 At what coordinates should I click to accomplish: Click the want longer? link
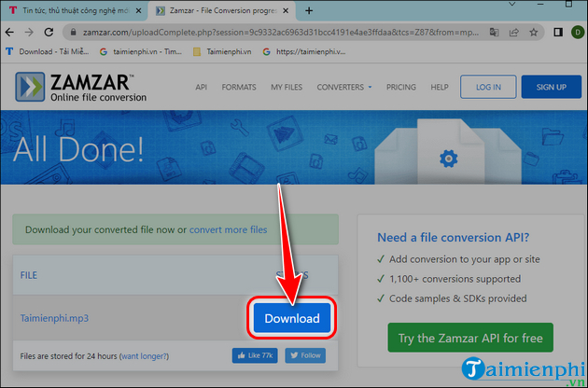145,356
